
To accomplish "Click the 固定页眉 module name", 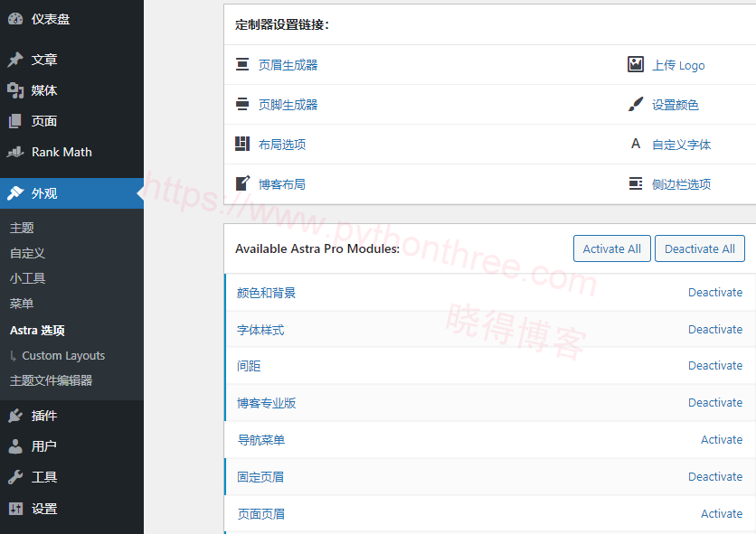I will (x=260, y=477).
